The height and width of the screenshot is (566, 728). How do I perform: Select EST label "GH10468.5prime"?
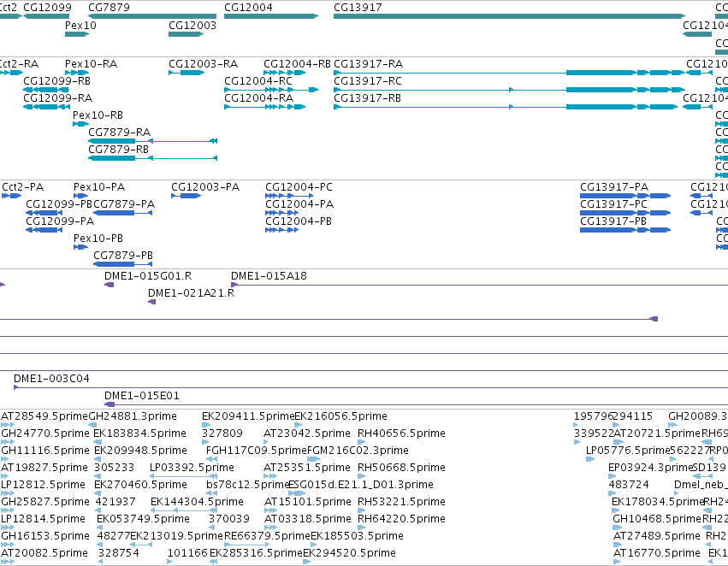coord(657,519)
